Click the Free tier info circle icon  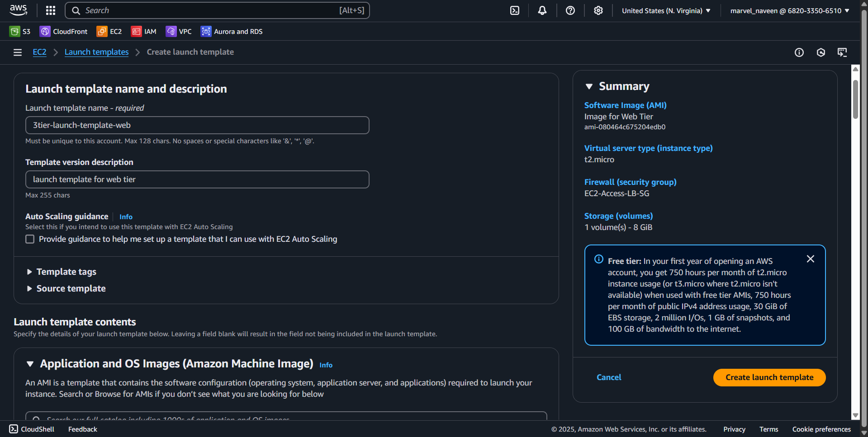[x=599, y=259]
